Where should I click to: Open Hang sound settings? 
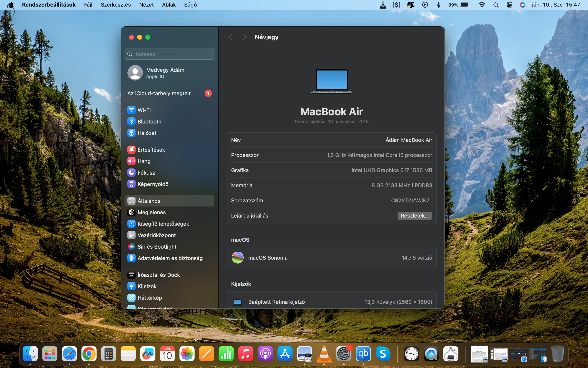point(169,161)
